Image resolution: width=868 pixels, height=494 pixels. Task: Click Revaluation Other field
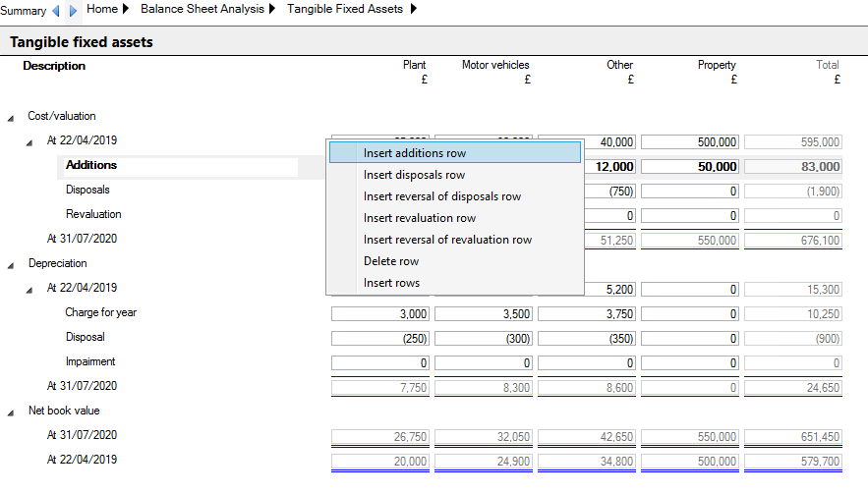tap(608, 216)
